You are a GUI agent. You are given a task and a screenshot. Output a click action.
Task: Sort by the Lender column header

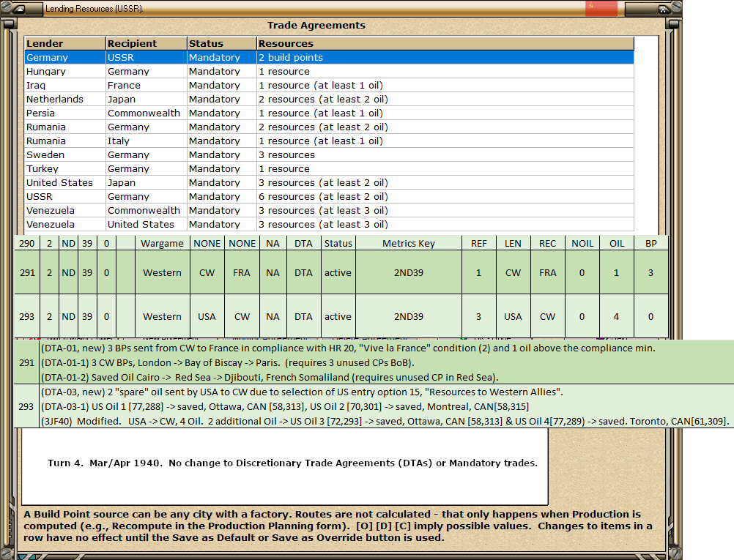pos(65,43)
